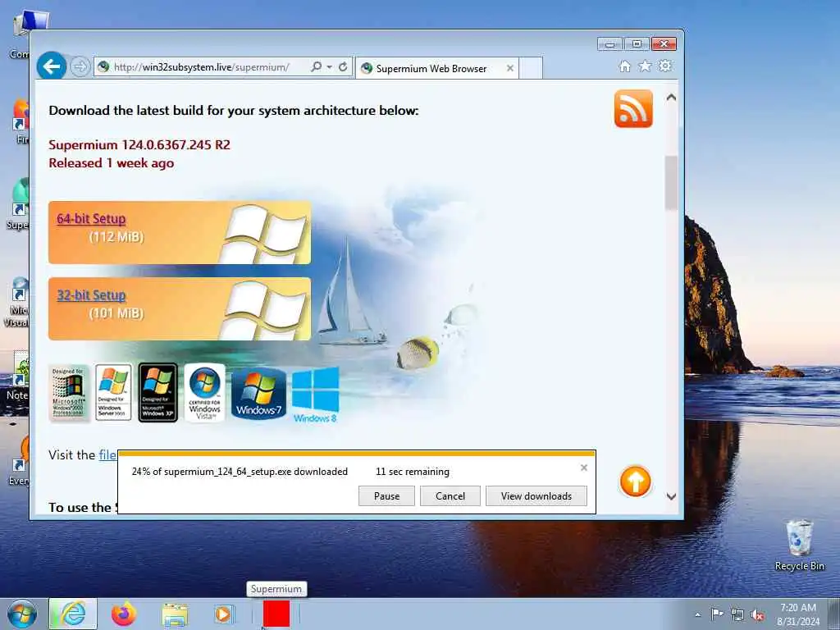840x630 pixels.
Task: Open Windows Media Player from the taskbar
Action: 223,614
